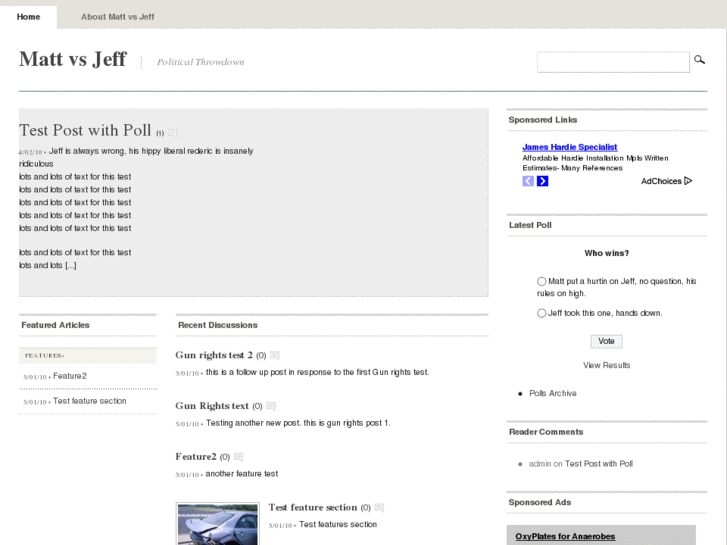Open Test feature section discussion title
The height and width of the screenshot is (545, 727).
pyautogui.click(x=313, y=507)
